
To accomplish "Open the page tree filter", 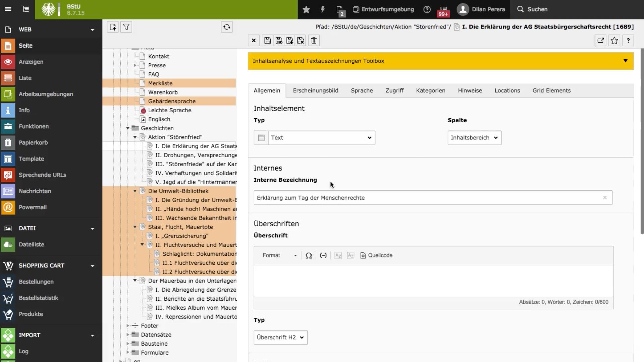I will click(126, 27).
